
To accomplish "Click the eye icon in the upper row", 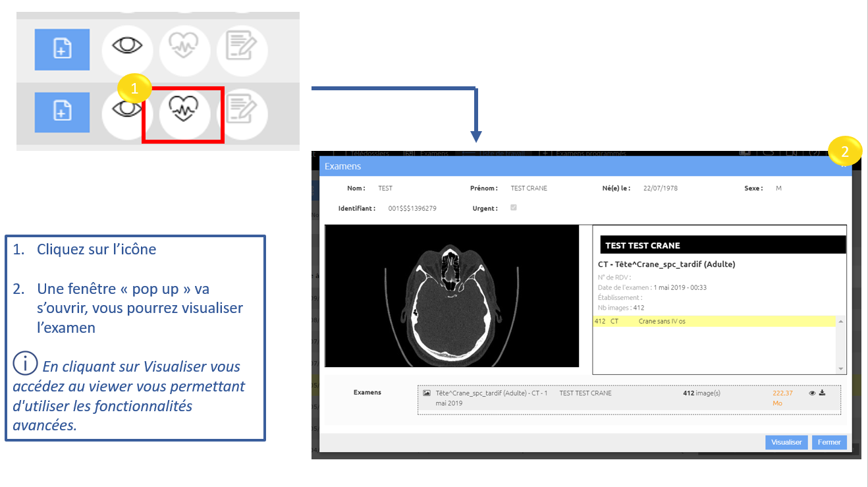I will click(x=127, y=47).
